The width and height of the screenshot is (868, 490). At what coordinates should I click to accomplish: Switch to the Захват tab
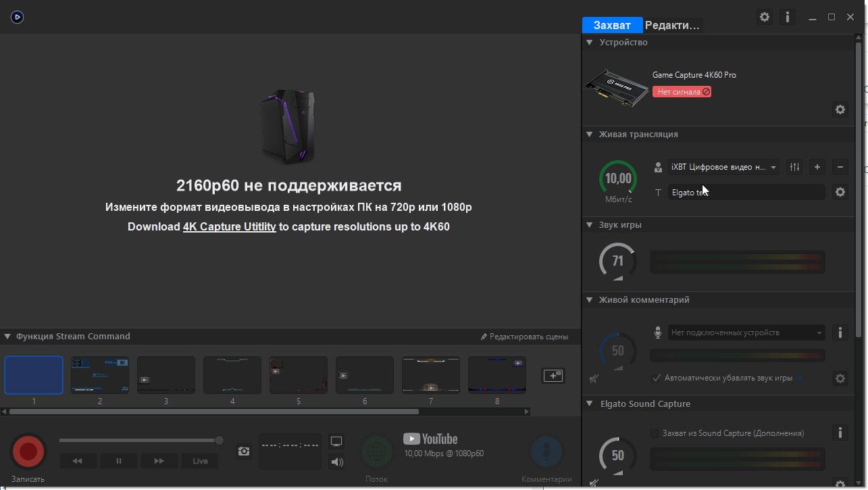click(612, 25)
